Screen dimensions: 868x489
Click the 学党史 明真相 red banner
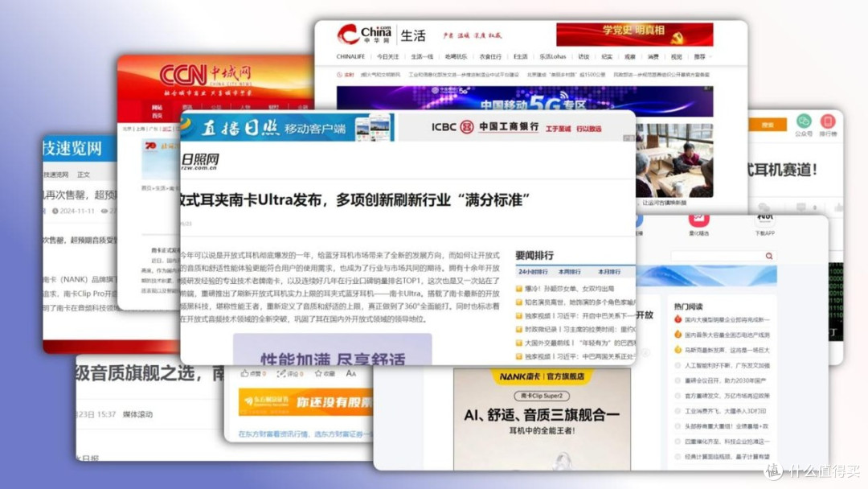click(634, 35)
